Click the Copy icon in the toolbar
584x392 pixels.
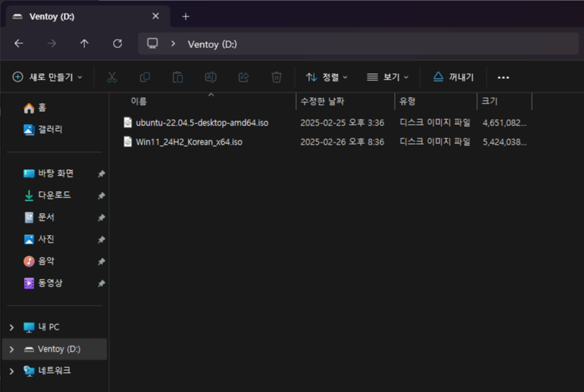(x=145, y=77)
